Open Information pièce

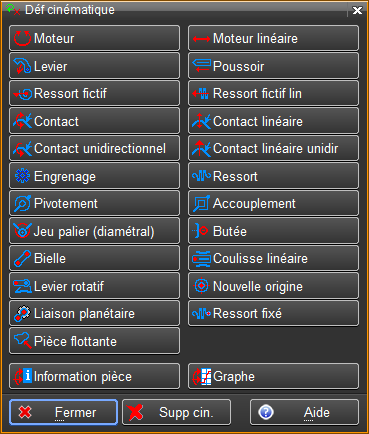pos(94,376)
